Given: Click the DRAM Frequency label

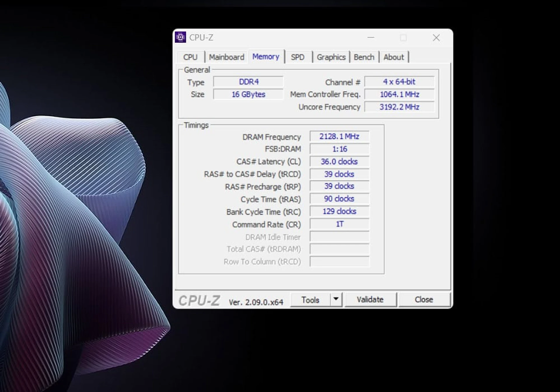Looking at the screenshot, I should pos(272,137).
